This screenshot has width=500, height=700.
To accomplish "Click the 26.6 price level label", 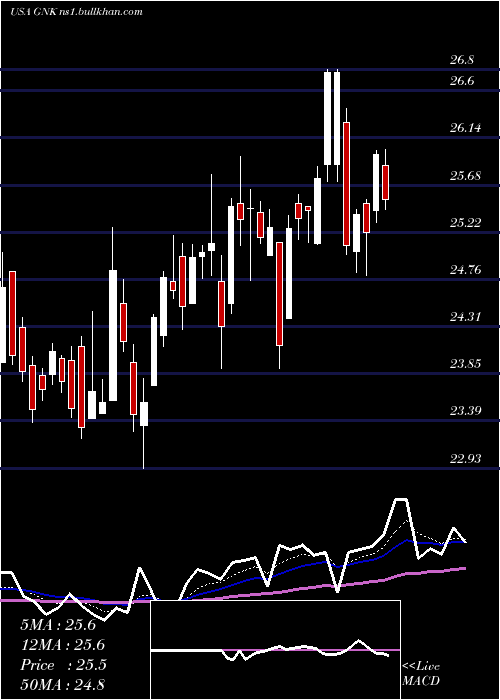I will pyautogui.click(x=462, y=81).
